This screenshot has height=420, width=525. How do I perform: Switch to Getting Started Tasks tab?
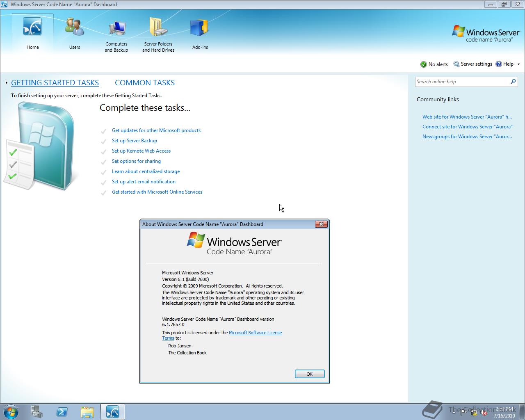pyautogui.click(x=55, y=83)
